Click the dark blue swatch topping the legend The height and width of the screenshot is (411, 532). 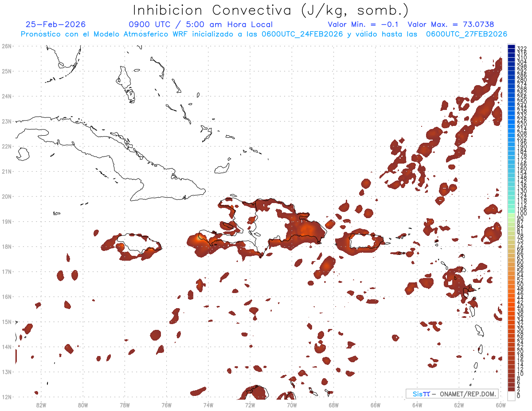tap(511, 47)
